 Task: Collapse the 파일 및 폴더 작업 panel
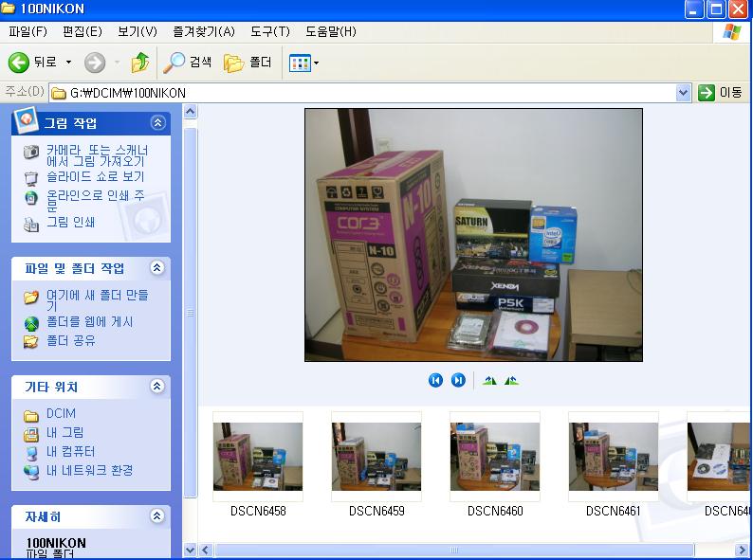pyautogui.click(x=157, y=268)
